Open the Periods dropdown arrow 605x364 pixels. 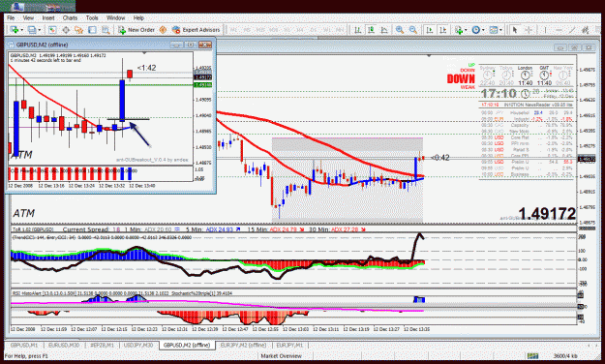483,30
